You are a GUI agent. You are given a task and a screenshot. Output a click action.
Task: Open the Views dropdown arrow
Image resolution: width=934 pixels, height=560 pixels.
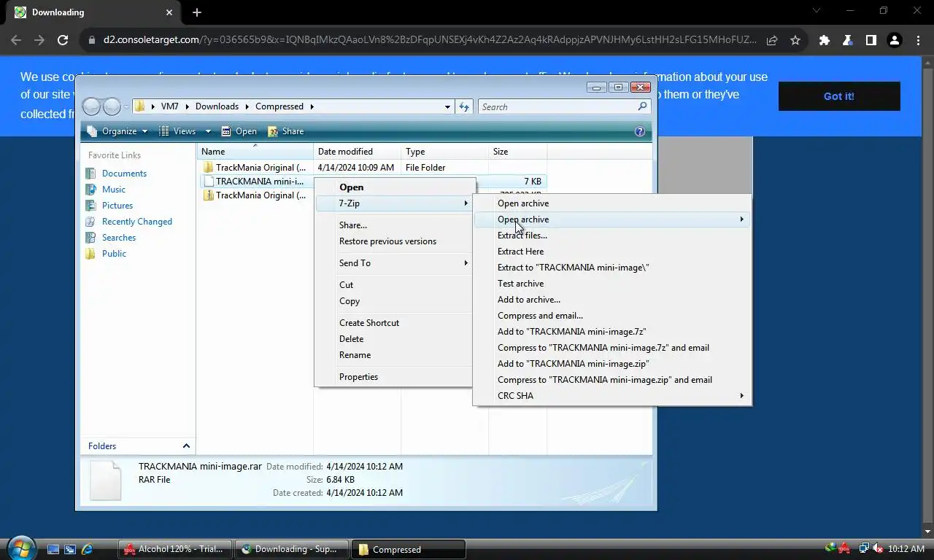[x=208, y=131]
